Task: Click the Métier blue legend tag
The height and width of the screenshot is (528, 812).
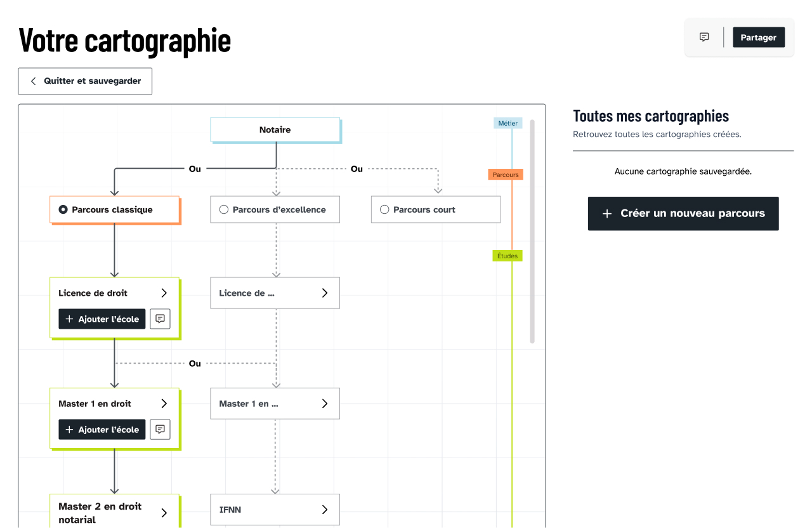Action: tap(508, 123)
